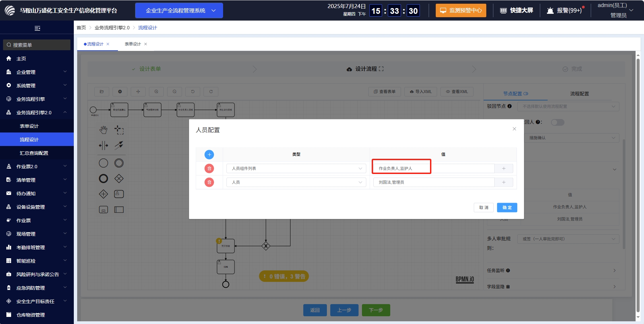Select the hand tool in the palette
Screen dimensions: 644x324
click(103, 130)
